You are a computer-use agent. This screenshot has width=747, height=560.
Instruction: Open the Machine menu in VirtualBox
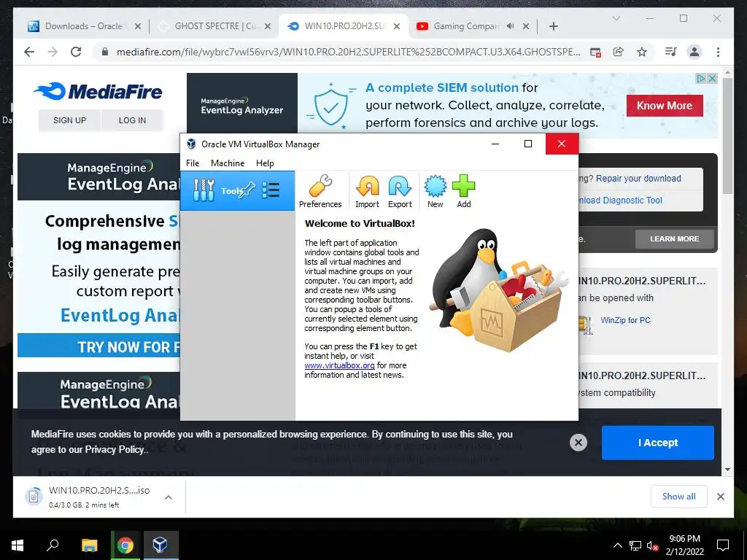(x=228, y=163)
